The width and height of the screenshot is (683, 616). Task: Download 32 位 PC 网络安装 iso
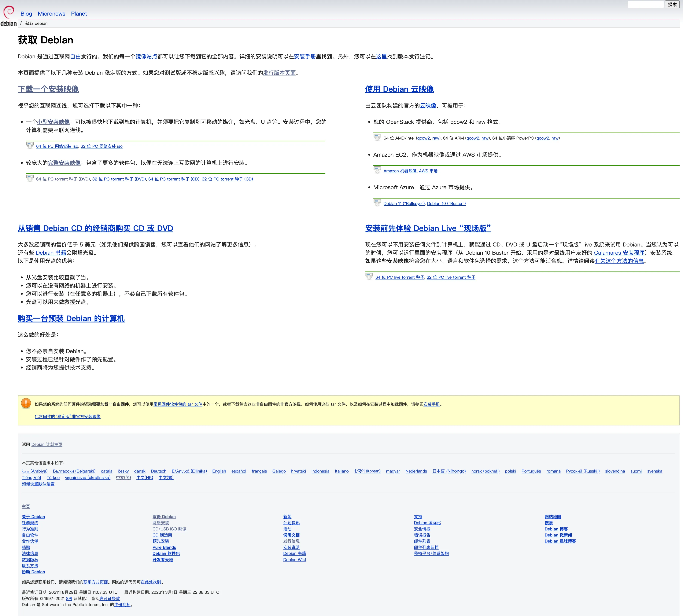pyautogui.click(x=102, y=146)
